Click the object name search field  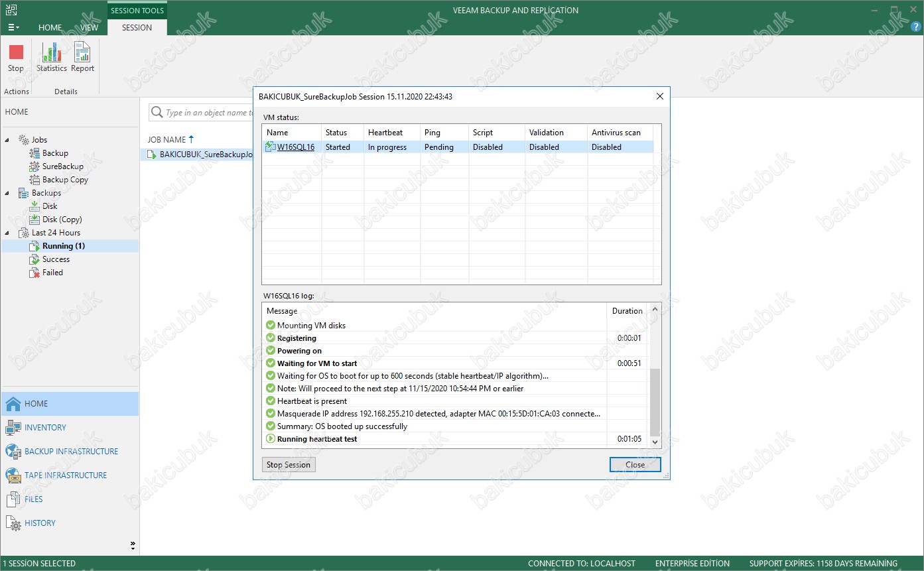coord(202,113)
